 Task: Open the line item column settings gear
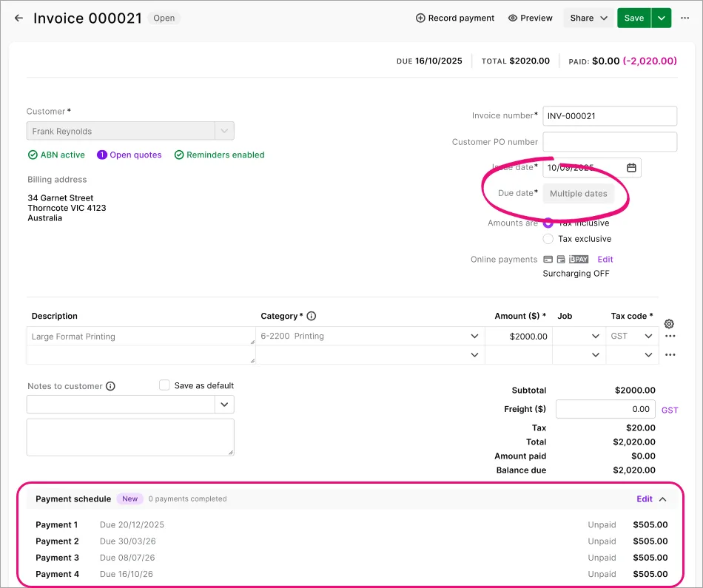tap(669, 323)
